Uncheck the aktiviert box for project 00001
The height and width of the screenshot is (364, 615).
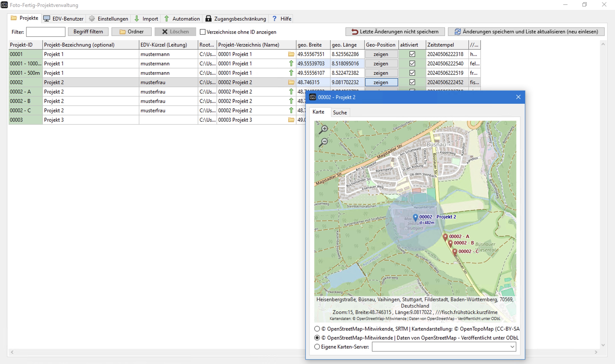(x=412, y=54)
